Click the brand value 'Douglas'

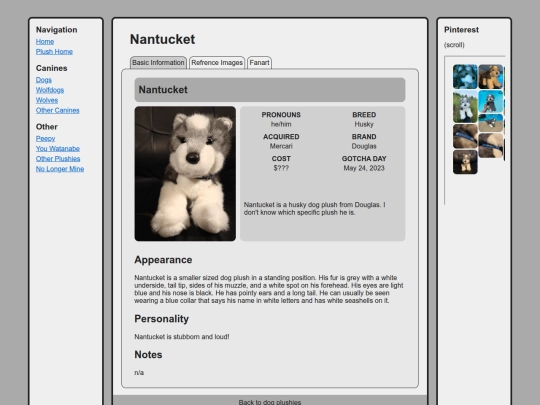[364, 146]
